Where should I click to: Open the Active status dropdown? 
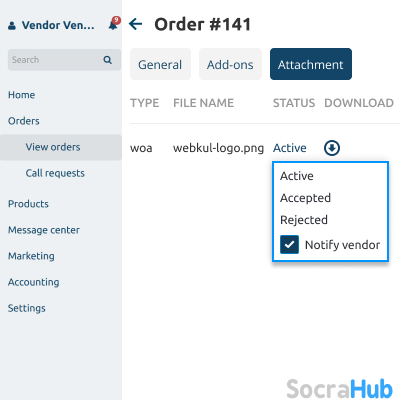tap(290, 148)
